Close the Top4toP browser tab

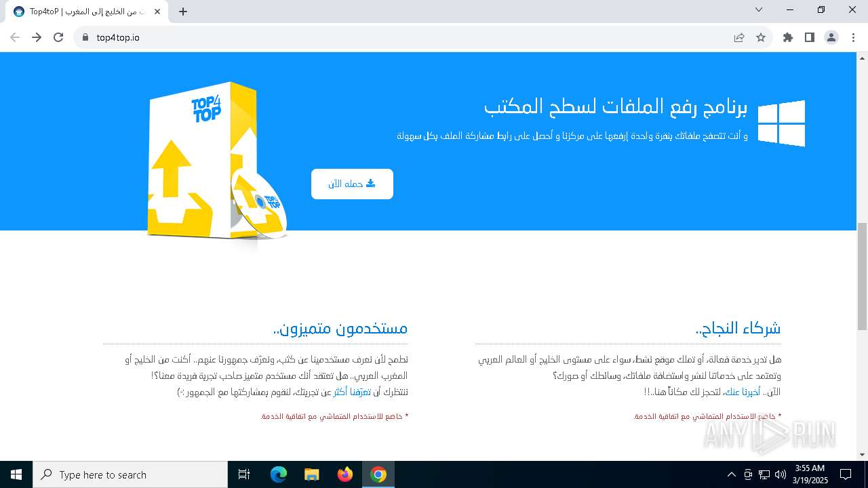point(157,12)
